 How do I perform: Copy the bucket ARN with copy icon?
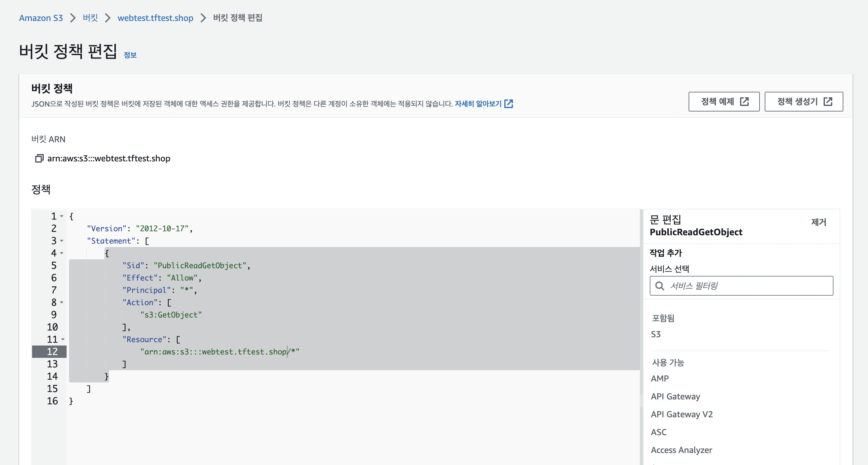(39, 158)
